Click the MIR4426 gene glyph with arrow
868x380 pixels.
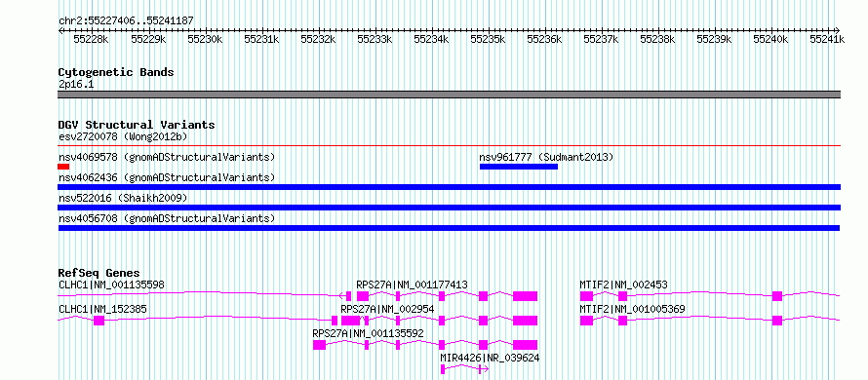tap(464, 369)
